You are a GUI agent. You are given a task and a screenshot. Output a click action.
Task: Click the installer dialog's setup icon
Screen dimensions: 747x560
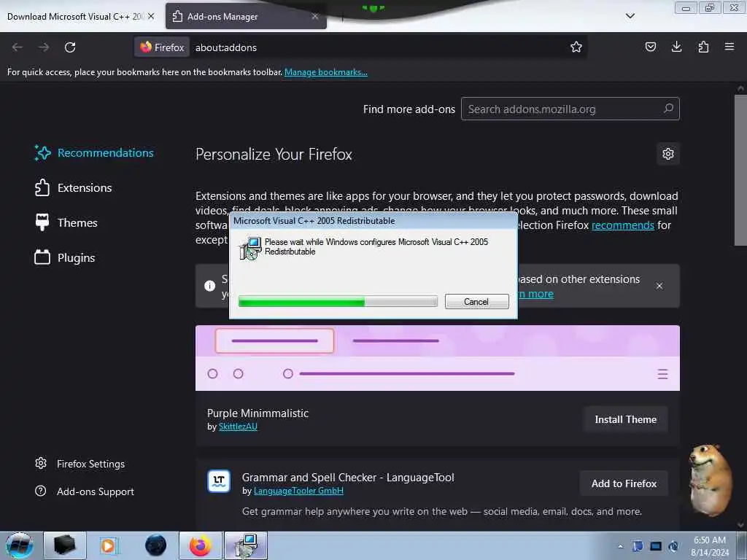point(251,248)
